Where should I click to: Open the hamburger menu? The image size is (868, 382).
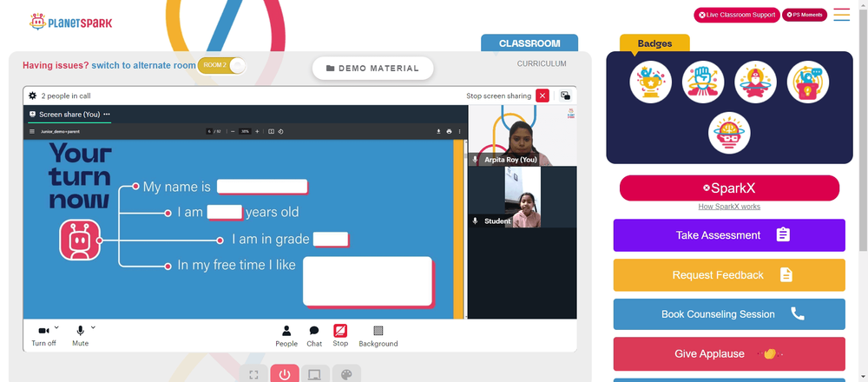click(x=841, y=15)
